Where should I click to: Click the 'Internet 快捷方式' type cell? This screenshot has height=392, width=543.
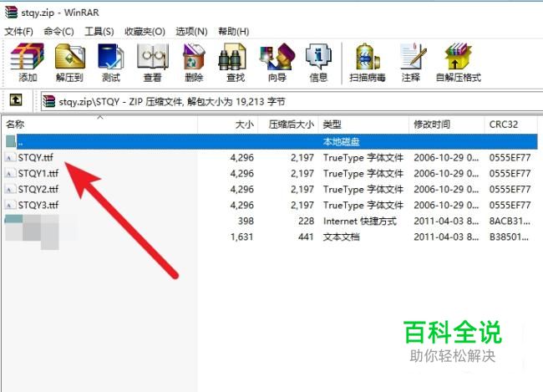coord(360,221)
